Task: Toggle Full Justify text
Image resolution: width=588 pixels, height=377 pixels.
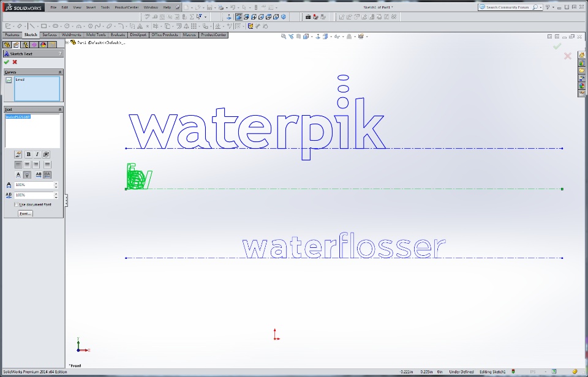Action: pyautogui.click(x=47, y=165)
